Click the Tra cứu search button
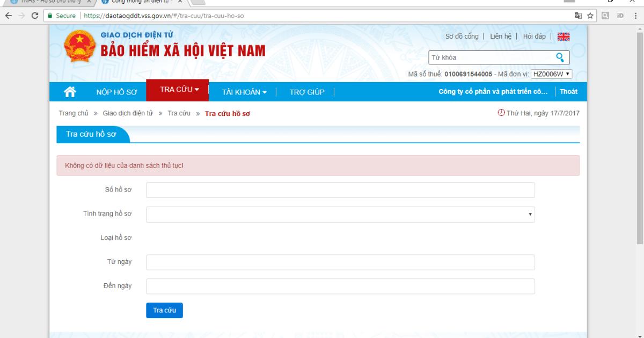Viewport: 644px width, 338px height. coord(164,311)
